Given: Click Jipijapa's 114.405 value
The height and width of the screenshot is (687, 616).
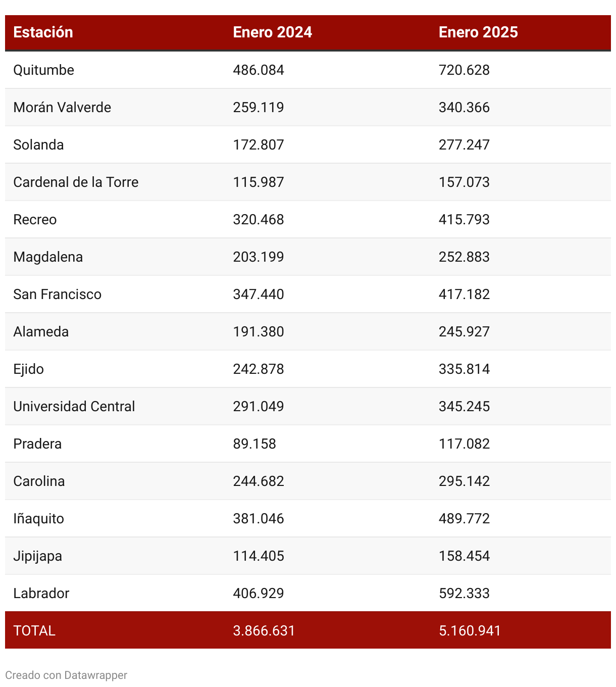Looking at the screenshot, I should coord(259,556).
